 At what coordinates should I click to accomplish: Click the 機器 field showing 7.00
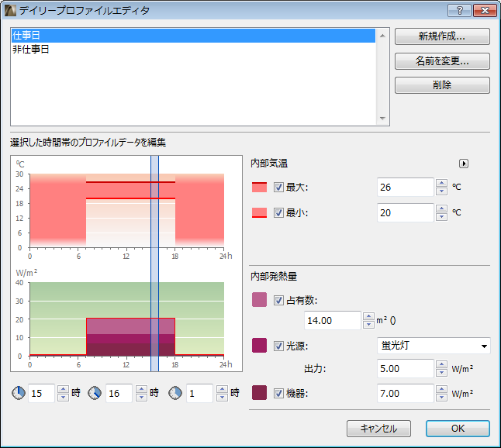pyautogui.click(x=405, y=394)
